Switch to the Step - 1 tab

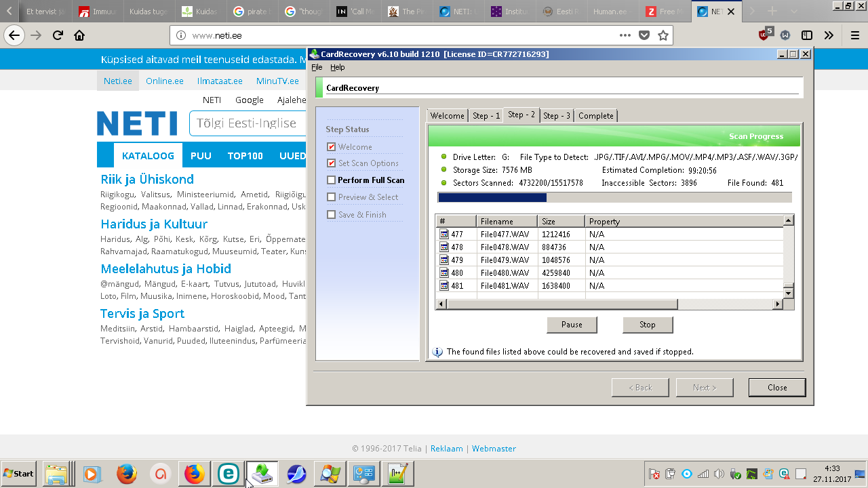pos(486,116)
